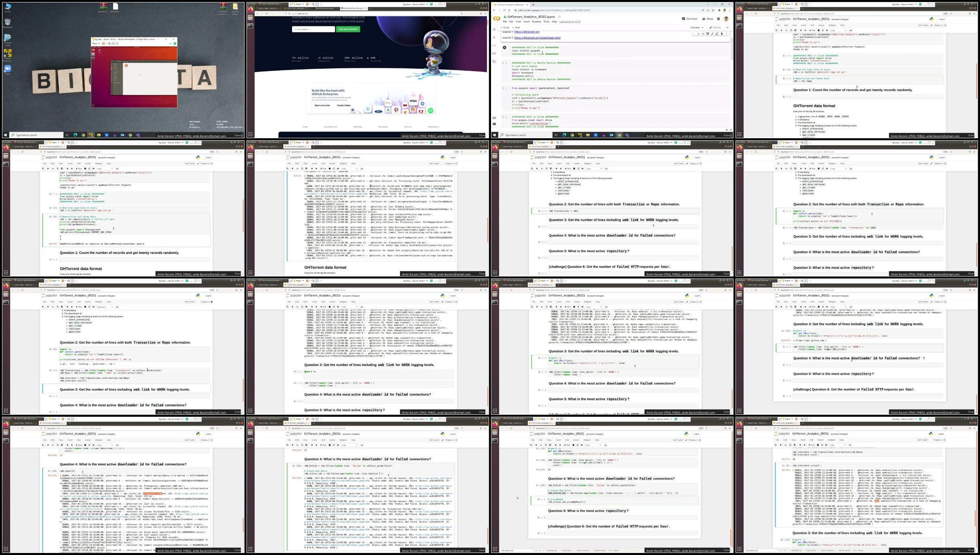Open Colab code snippets icon

pyautogui.click(x=494, y=45)
